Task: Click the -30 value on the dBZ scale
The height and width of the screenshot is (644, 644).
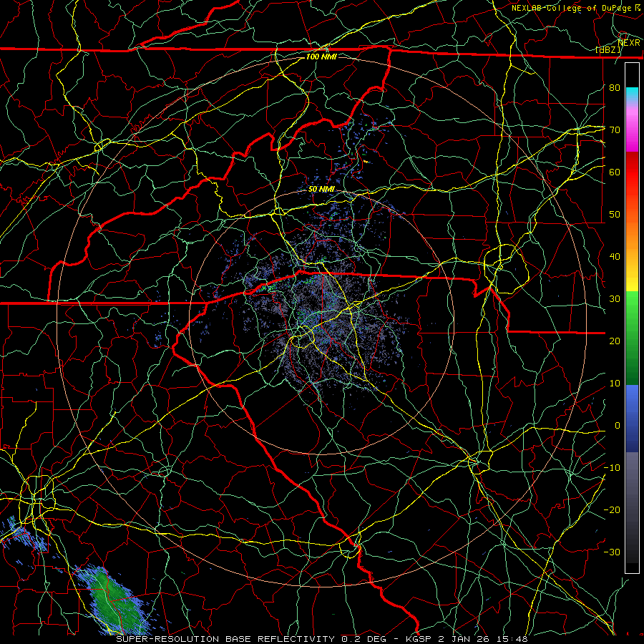Action: [x=612, y=552]
